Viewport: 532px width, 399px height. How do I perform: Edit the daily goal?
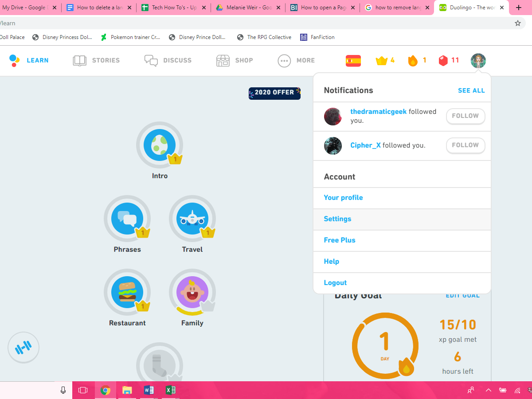462,296
